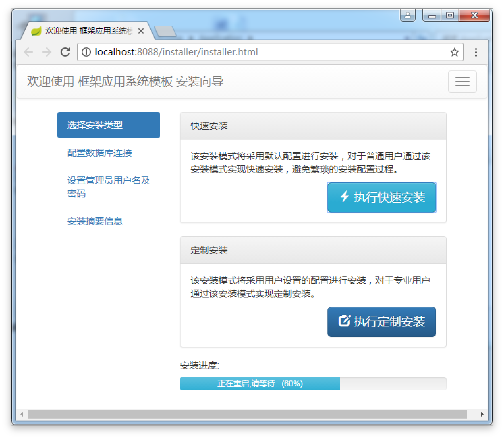Toggle the hamburger navigation menu
Screen dimensions: 504x439
462,82
